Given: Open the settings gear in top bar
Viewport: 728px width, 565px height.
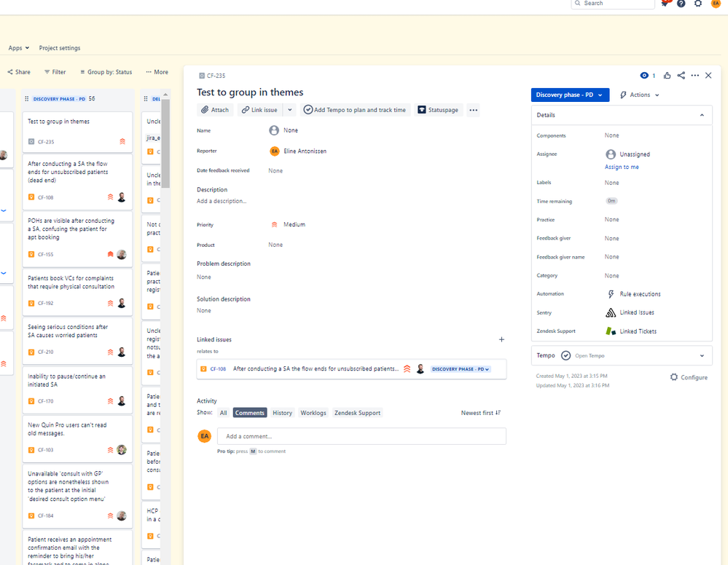Looking at the screenshot, I should click(x=698, y=4).
